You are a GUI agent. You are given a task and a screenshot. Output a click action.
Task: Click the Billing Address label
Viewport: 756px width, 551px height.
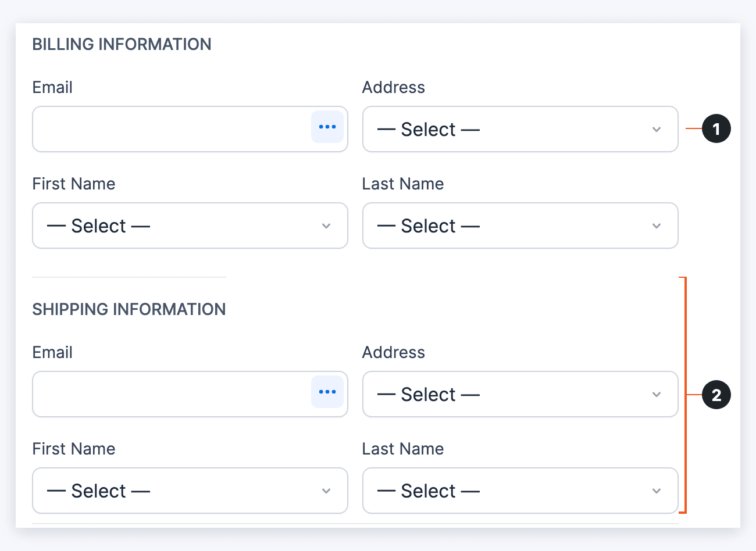pyautogui.click(x=394, y=87)
